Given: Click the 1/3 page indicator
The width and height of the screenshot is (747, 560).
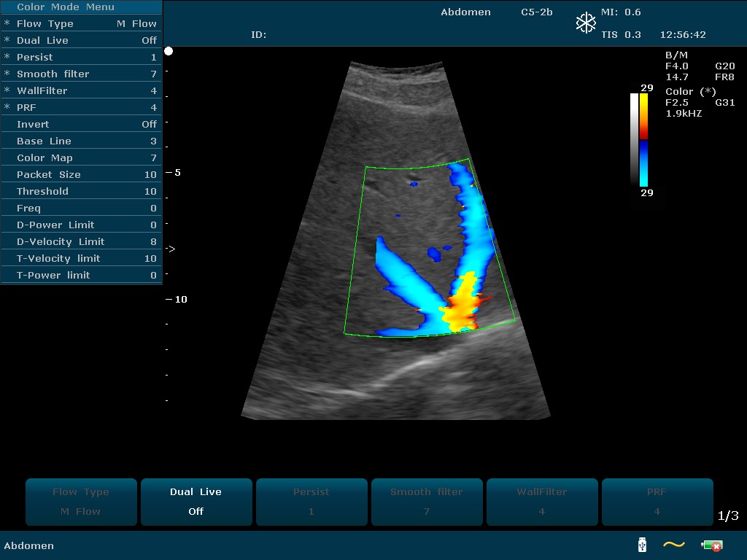Looking at the screenshot, I should pyautogui.click(x=728, y=516).
